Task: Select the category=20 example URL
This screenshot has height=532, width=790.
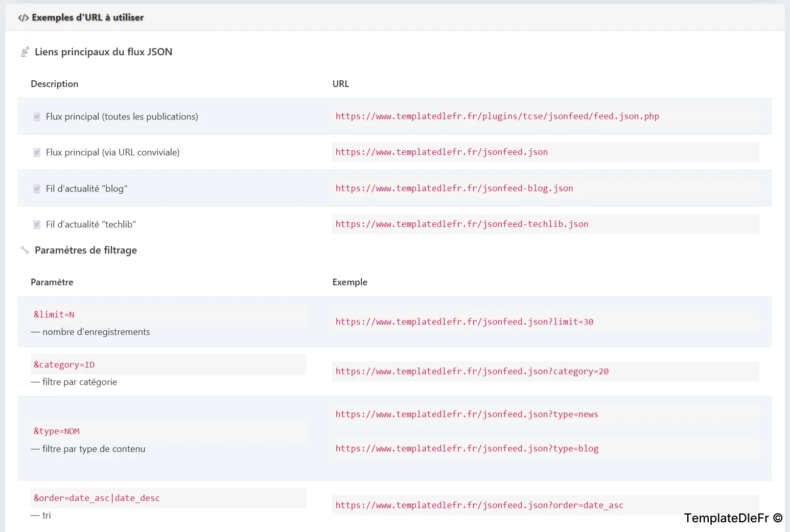Action: click(x=472, y=371)
